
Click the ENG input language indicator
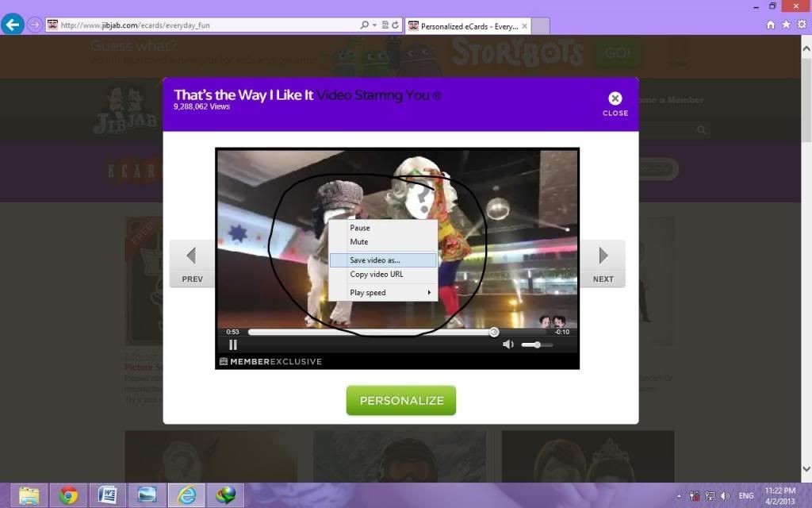click(745, 496)
